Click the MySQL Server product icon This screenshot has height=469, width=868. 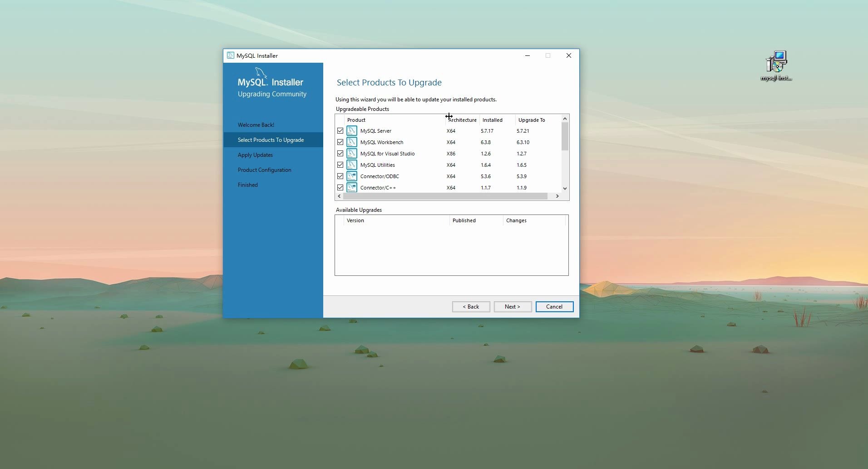[x=352, y=131]
